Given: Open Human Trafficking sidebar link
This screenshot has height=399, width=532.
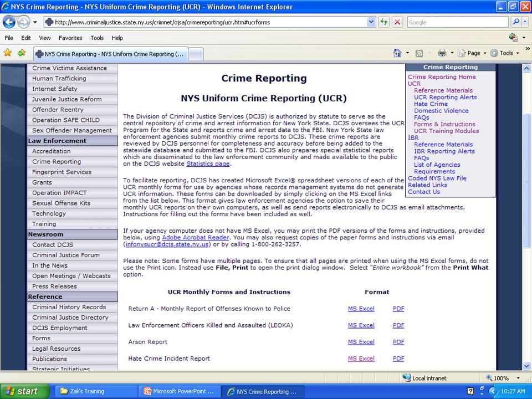Looking at the screenshot, I should 59,78.
